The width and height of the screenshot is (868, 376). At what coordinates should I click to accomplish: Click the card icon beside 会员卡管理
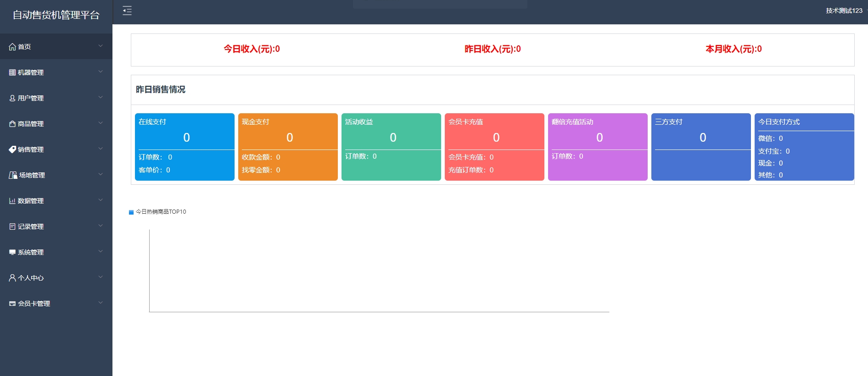tap(12, 304)
